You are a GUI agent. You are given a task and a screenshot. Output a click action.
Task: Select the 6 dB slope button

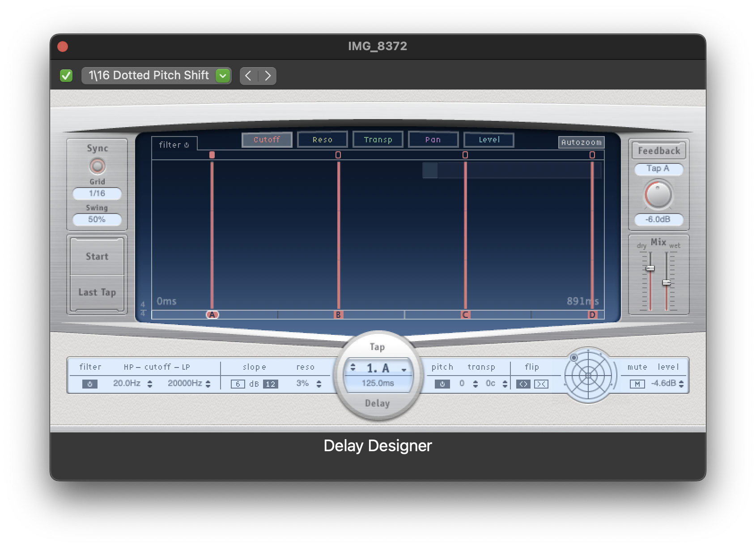238,384
